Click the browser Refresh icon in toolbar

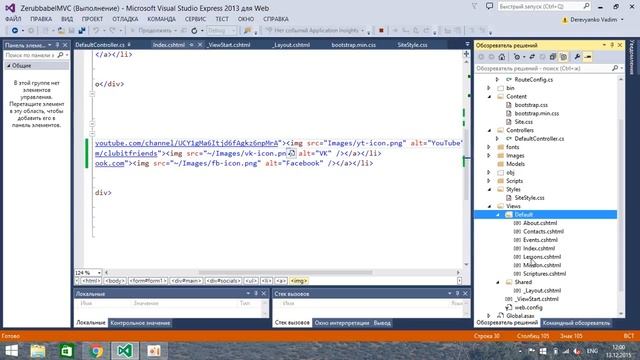(194, 31)
